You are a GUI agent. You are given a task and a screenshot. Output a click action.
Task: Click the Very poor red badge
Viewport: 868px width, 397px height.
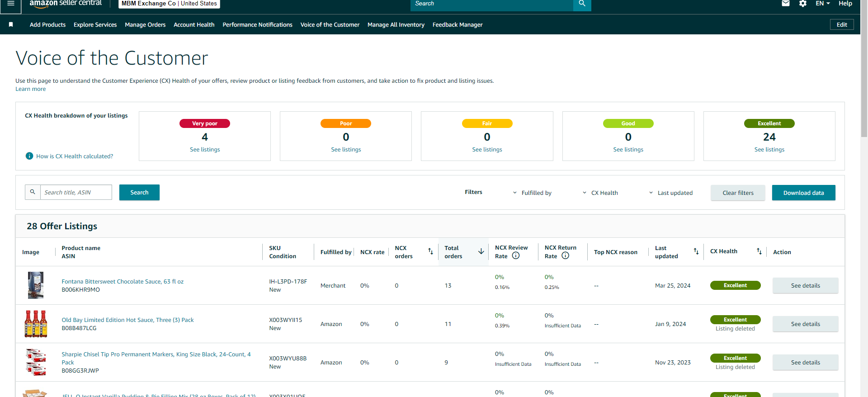click(205, 123)
